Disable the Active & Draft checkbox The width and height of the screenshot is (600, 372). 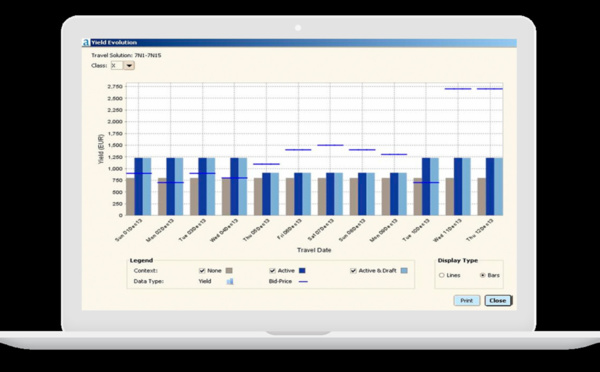coord(353,271)
